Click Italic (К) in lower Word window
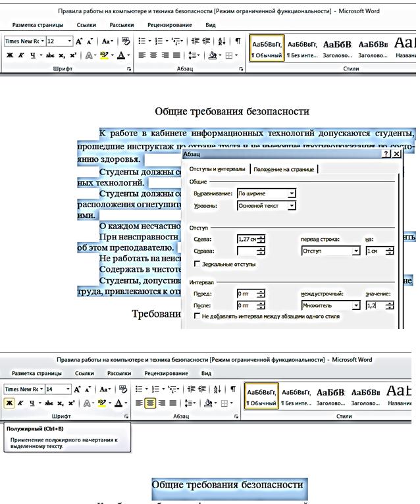 20,403
